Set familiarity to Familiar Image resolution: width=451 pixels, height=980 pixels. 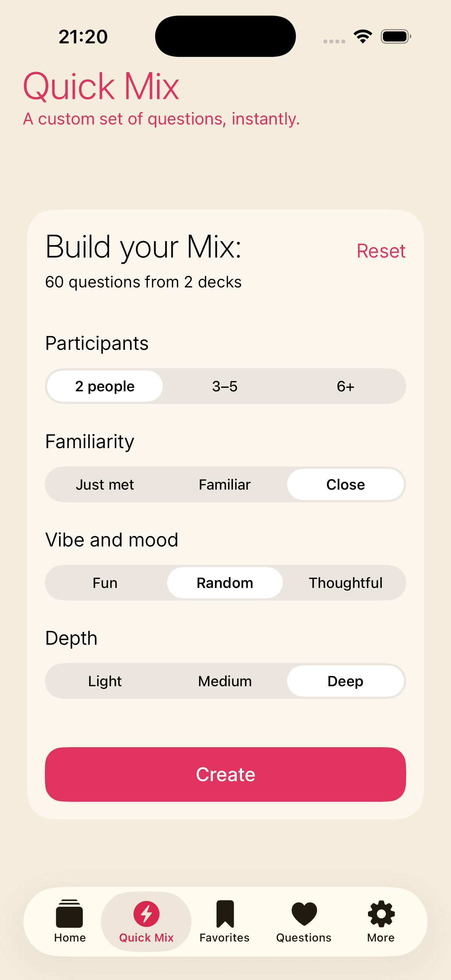pyautogui.click(x=225, y=485)
